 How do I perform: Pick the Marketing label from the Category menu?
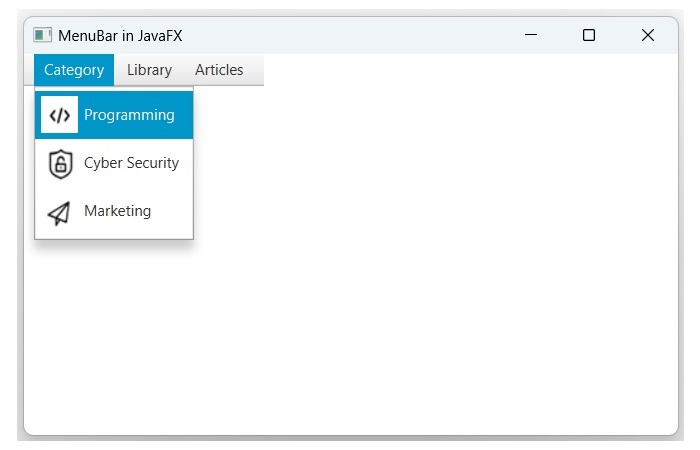pos(117,211)
